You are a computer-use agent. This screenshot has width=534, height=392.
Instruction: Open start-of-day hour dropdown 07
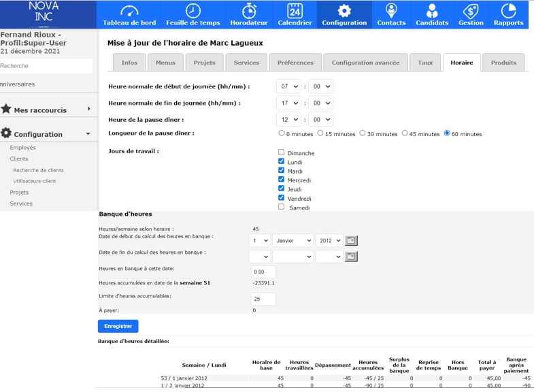tap(289, 86)
